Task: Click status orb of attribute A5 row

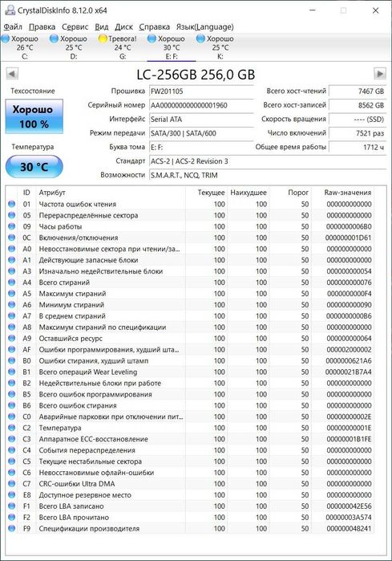Action: [x=12, y=294]
